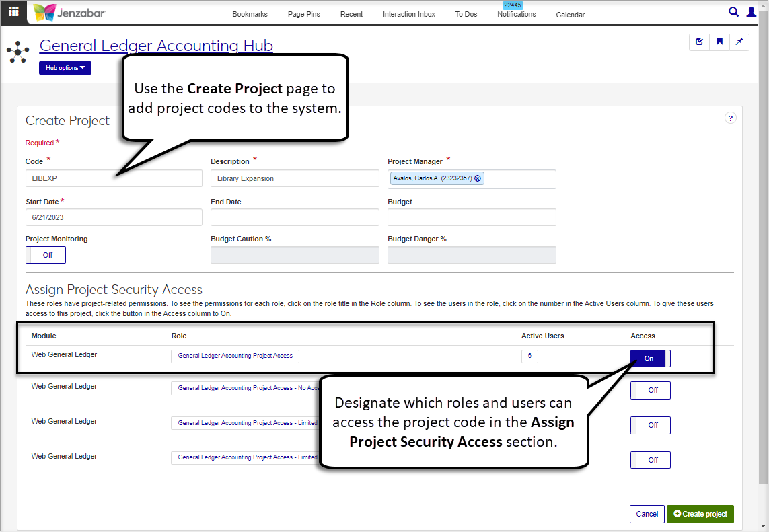This screenshot has width=769, height=532.
Task: Pin this page with pushpin icon
Action: tap(739, 42)
